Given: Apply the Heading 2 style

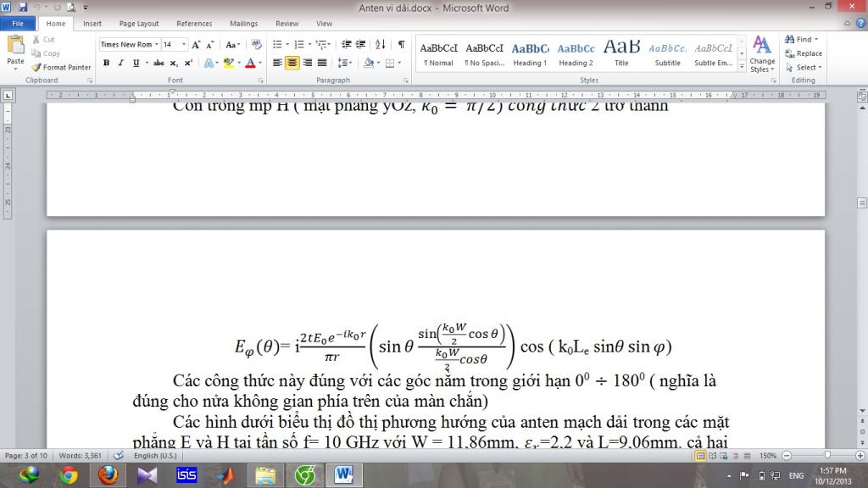Looking at the screenshot, I should point(576,53).
